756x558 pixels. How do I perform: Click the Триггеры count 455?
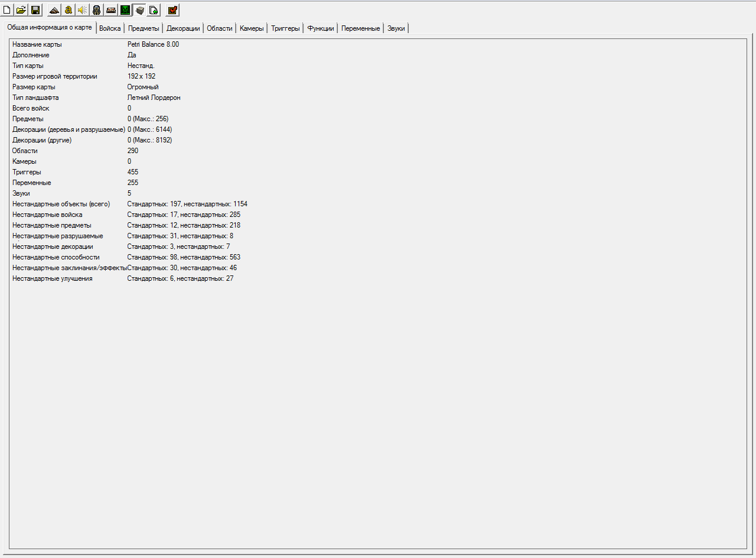coord(133,172)
